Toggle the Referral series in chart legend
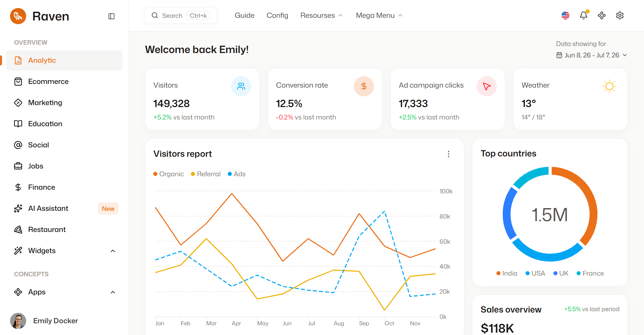The height and width of the screenshot is (335, 644). click(x=206, y=174)
